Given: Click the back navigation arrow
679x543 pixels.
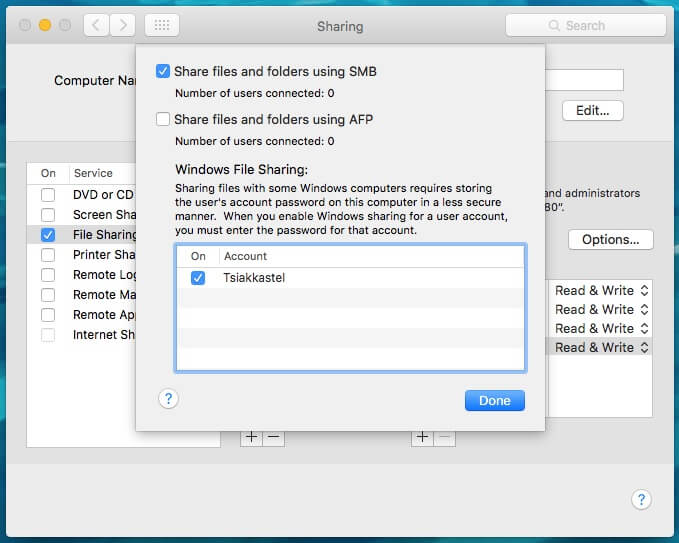Looking at the screenshot, I should coord(97,25).
